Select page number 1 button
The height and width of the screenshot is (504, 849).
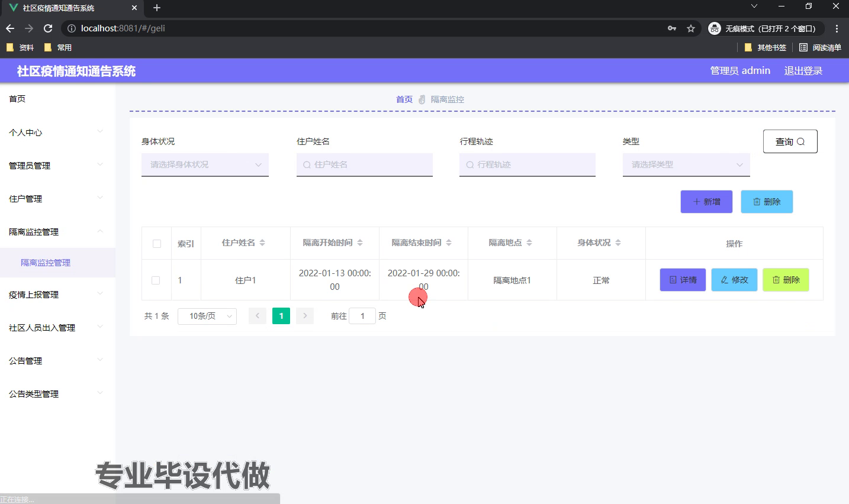pos(281,316)
